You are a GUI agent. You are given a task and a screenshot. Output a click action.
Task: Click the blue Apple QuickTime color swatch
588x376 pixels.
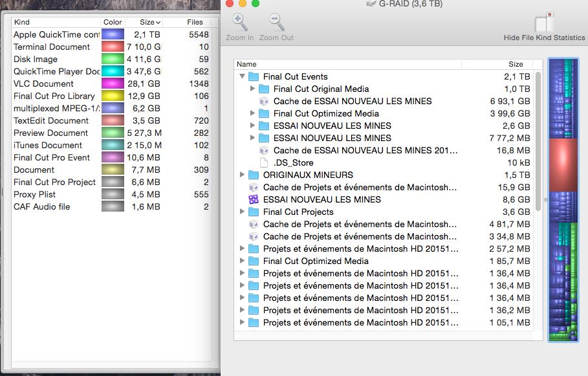point(113,34)
